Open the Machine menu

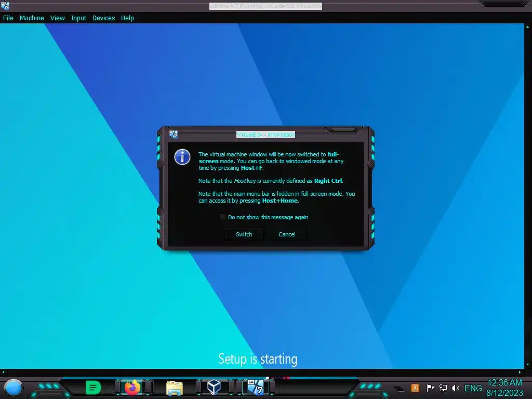[32, 18]
